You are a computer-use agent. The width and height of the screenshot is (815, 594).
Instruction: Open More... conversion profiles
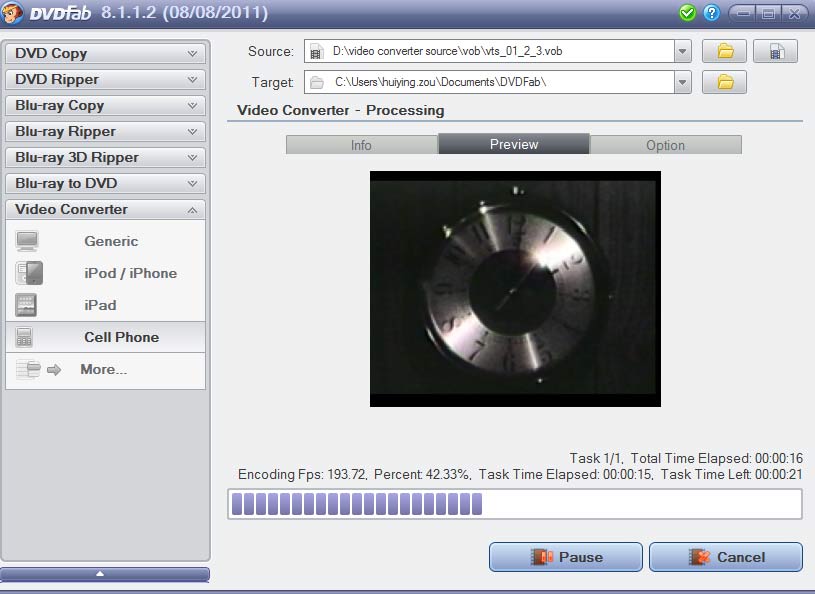(x=106, y=369)
